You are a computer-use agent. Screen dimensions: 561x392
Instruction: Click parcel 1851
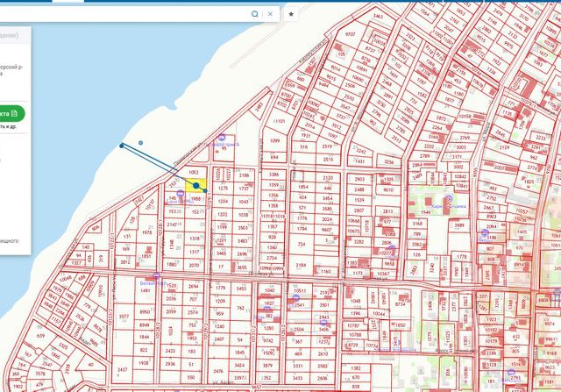[x=146, y=256]
